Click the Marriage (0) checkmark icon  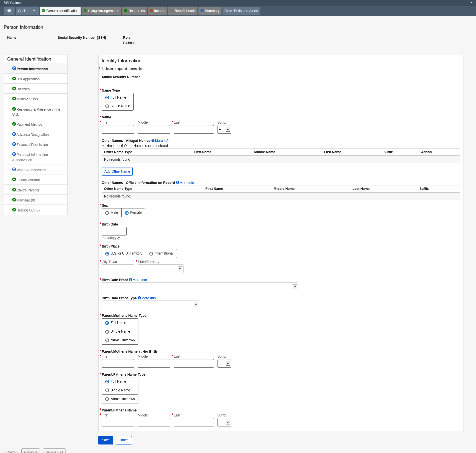point(14,200)
